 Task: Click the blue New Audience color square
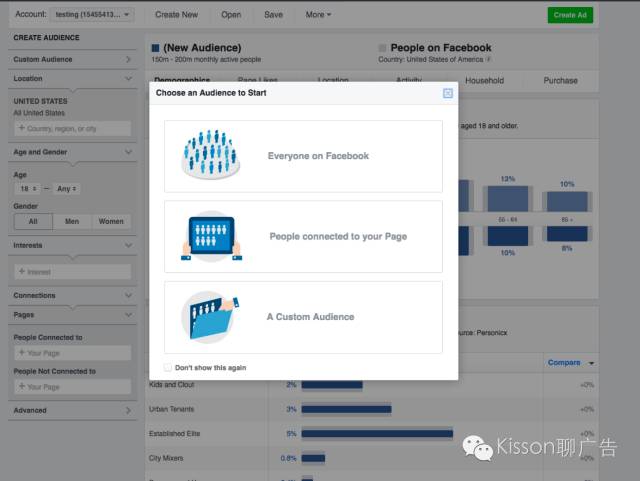pos(155,48)
